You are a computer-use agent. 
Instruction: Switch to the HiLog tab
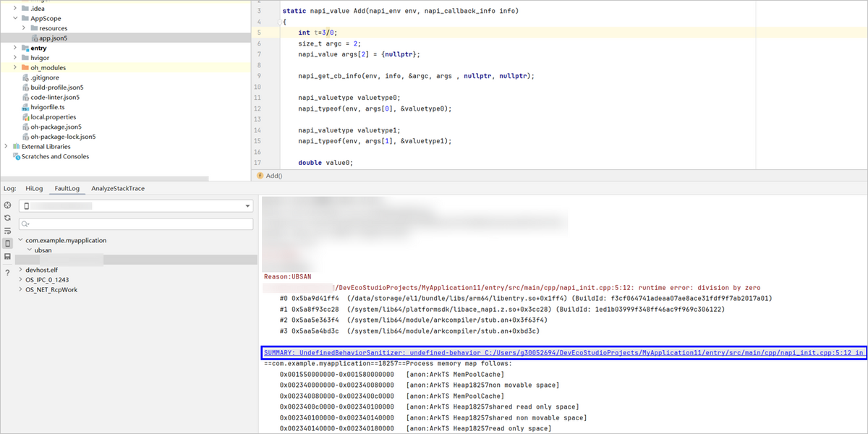pyautogui.click(x=34, y=188)
